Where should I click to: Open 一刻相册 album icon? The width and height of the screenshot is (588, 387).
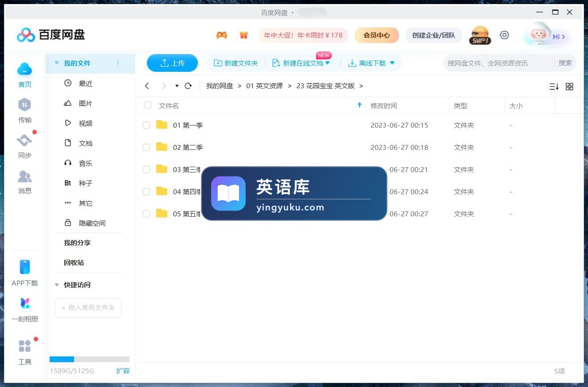[x=25, y=303]
